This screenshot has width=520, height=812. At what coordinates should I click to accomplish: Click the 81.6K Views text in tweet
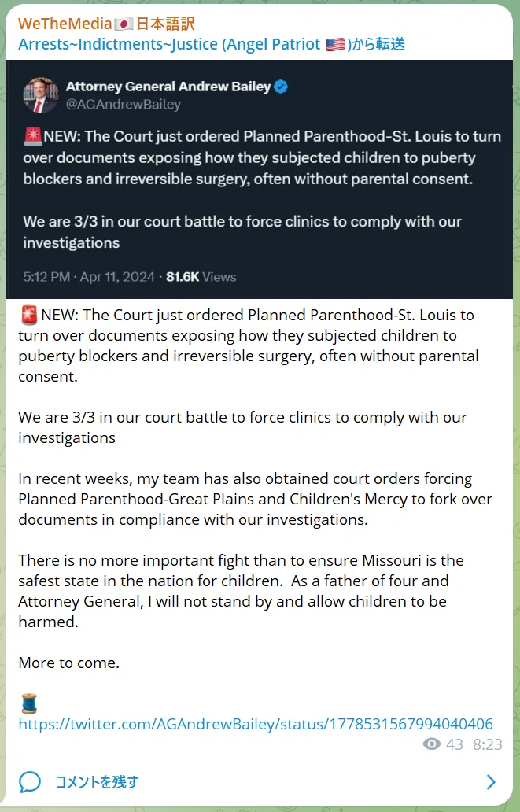pos(201,276)
